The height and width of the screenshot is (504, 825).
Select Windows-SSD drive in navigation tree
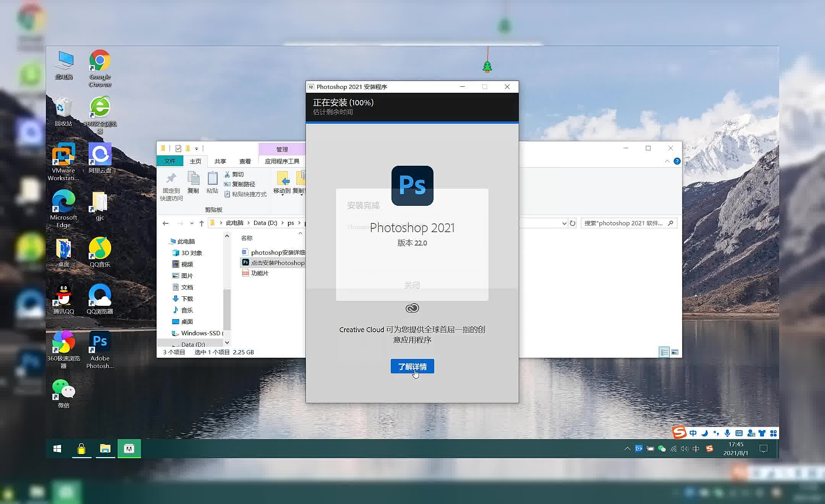(x=197, y=333)
